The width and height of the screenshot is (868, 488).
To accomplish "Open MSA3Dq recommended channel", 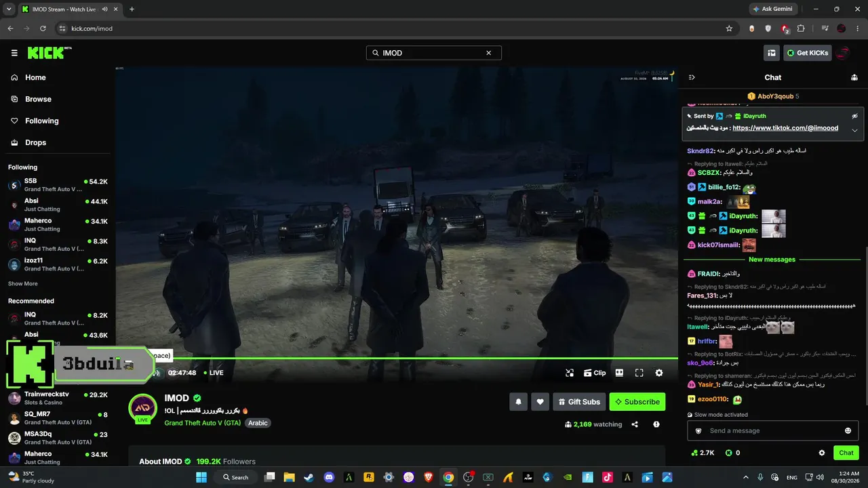I will click(x=58, y=438).
